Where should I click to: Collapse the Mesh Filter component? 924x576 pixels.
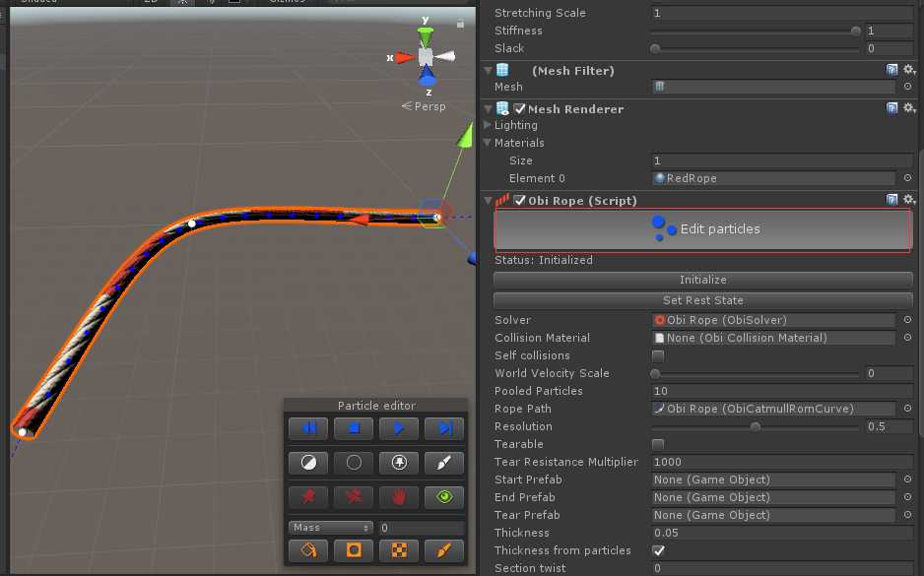click(488, 71)
